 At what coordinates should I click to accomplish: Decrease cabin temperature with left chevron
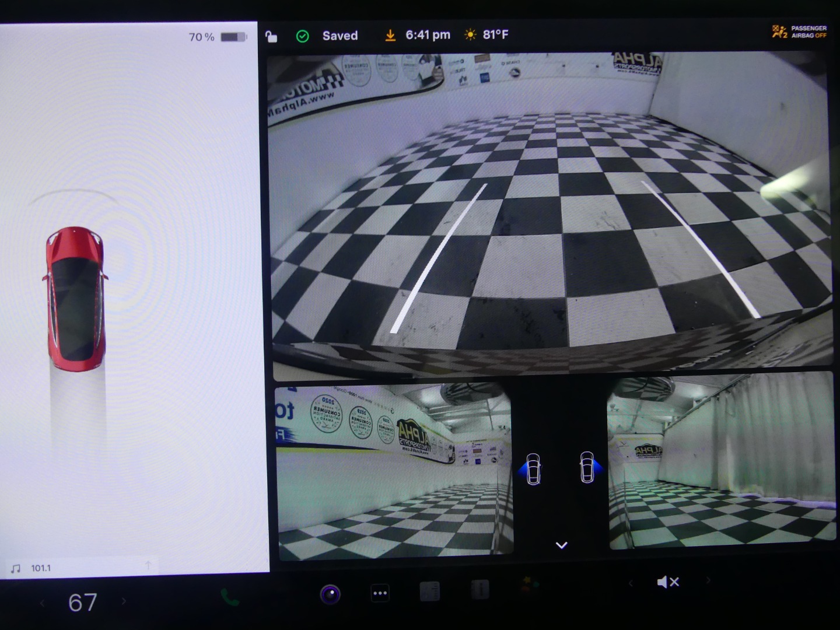pos(42,603)
